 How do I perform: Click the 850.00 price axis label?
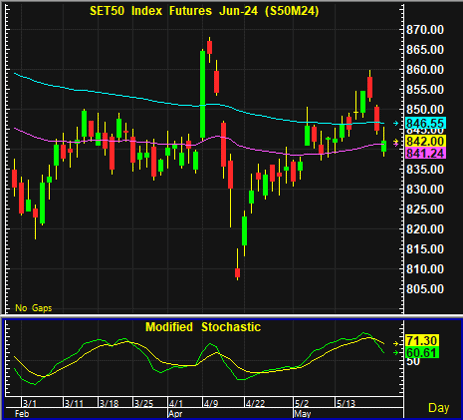425,110
